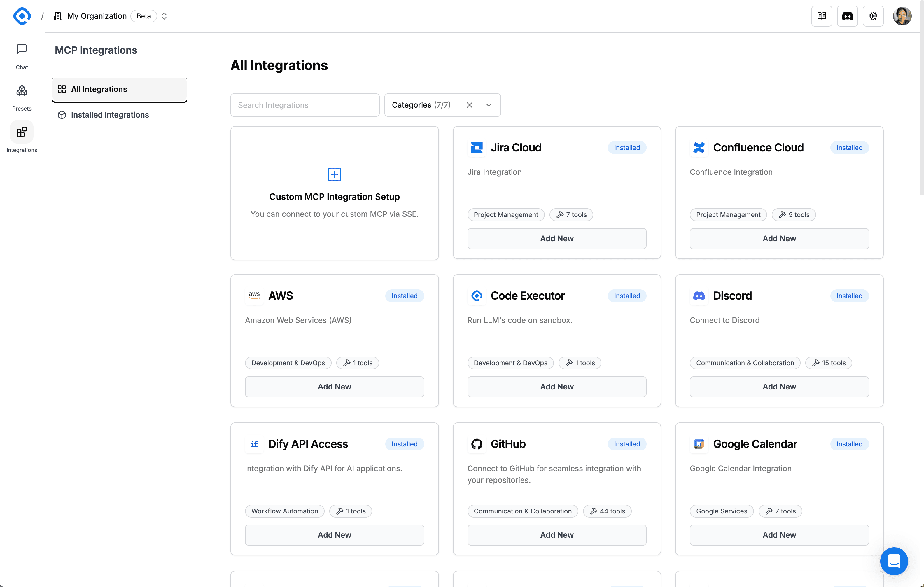
Task: Click the home logo icon
Action: pyautogui.click(x=22, y=16)
